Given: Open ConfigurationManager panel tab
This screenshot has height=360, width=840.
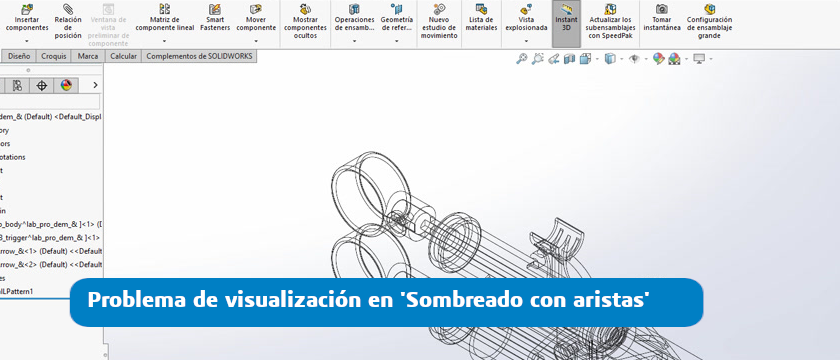Looking at the screenshot, I should 17,85.
